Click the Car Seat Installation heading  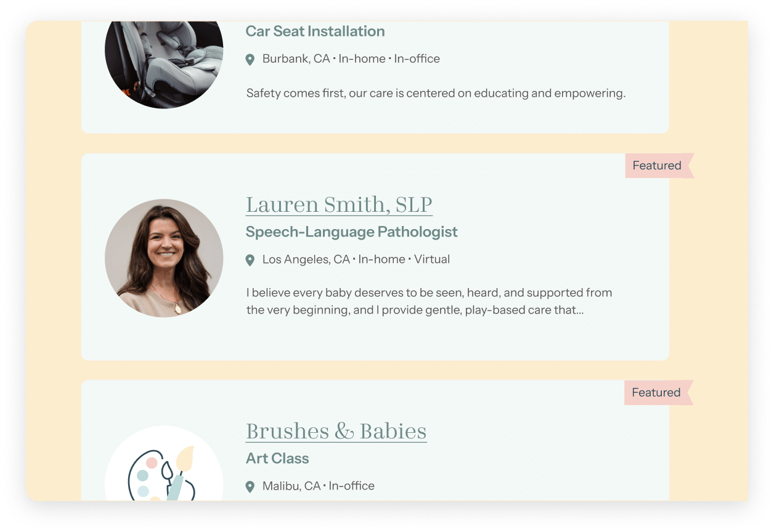(315, 31)
